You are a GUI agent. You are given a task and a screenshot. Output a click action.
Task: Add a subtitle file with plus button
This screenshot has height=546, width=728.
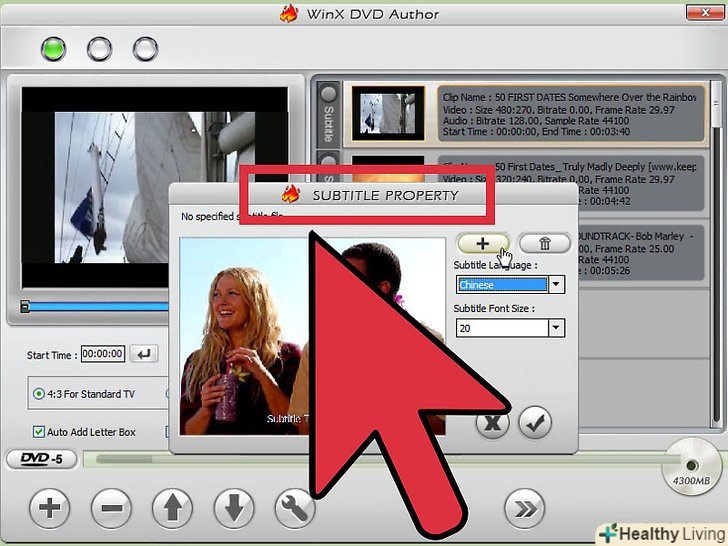coord(483,243)
